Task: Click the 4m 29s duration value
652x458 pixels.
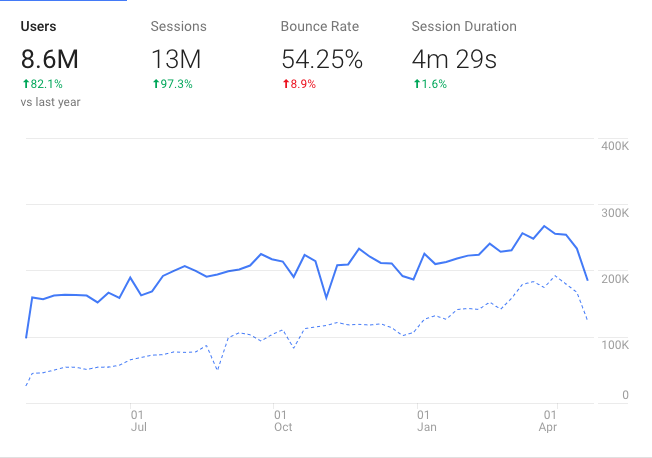Action: pyautogui.click(x=454, y=59)
